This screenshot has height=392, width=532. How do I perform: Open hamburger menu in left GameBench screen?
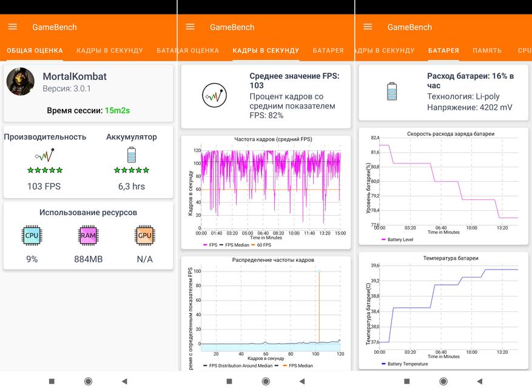13,27
